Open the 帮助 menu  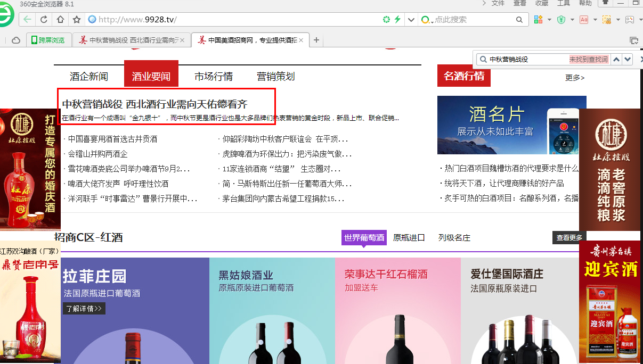click(585, 3)
